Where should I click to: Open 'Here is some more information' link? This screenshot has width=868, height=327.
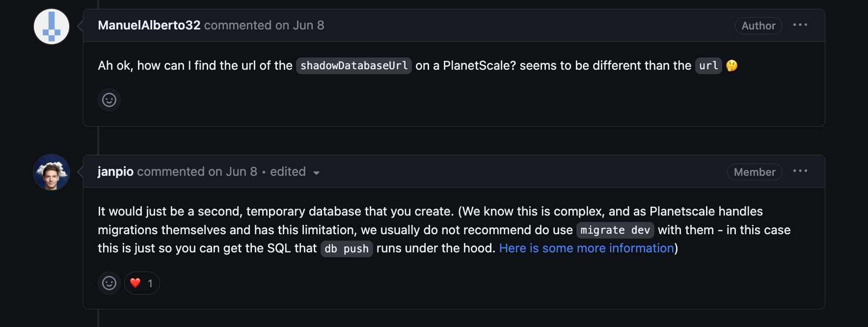[586, 248]
